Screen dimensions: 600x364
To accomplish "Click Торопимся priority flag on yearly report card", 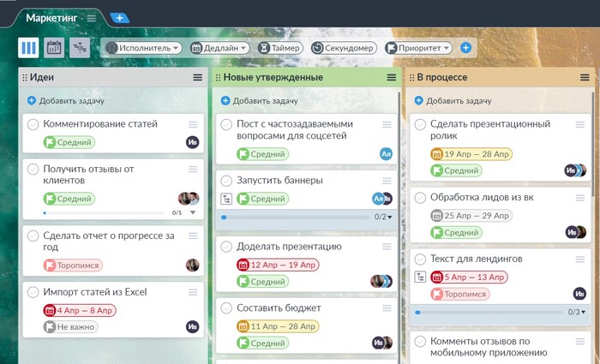I will click(x=73, y=266).
